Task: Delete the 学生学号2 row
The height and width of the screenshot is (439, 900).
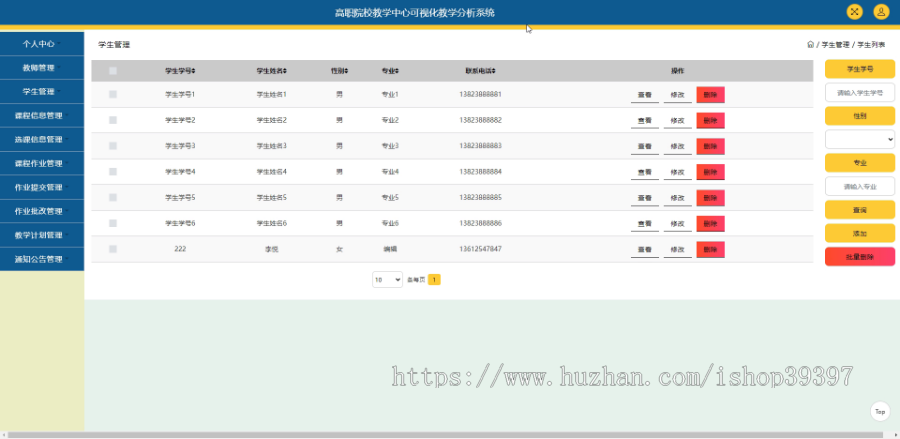Action: point(711,121)
